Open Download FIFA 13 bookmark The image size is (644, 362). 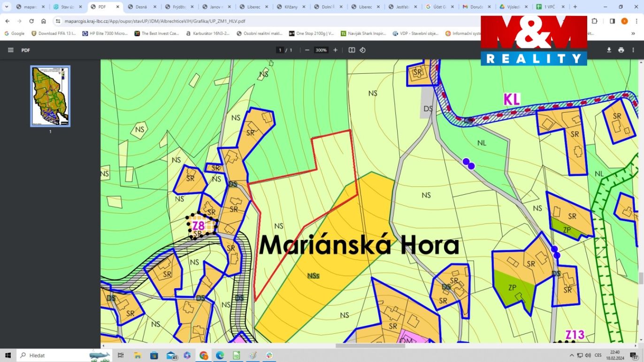tap(54, 33)
